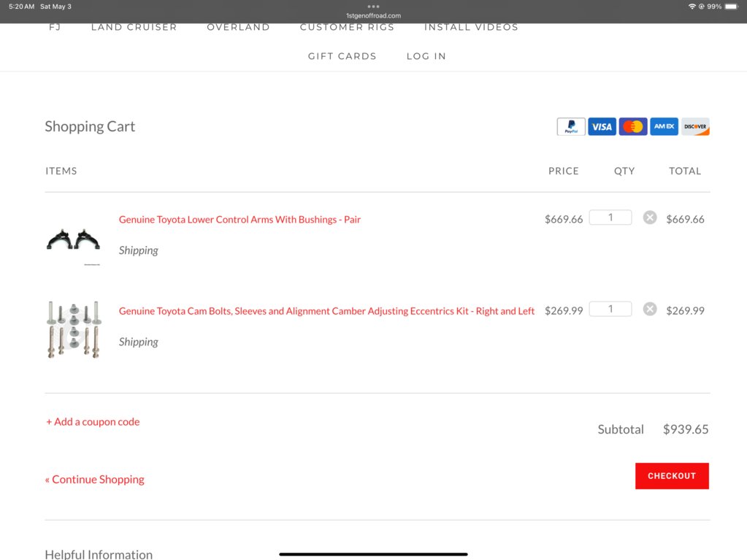
Task: Click the TOTAL column header
Action: [x=685, y=171]
